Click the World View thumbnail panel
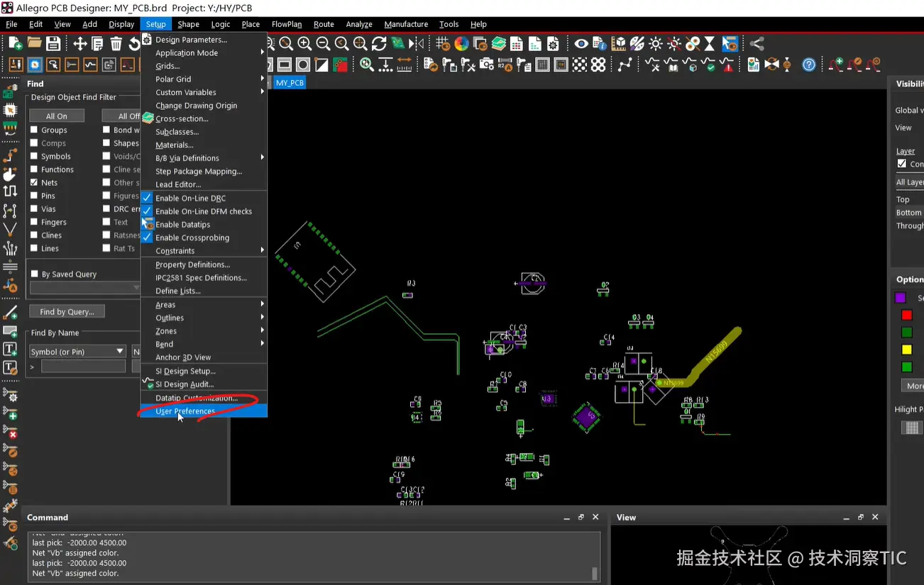Viewport: 924px width, 585px height. [x=748, y=555]
